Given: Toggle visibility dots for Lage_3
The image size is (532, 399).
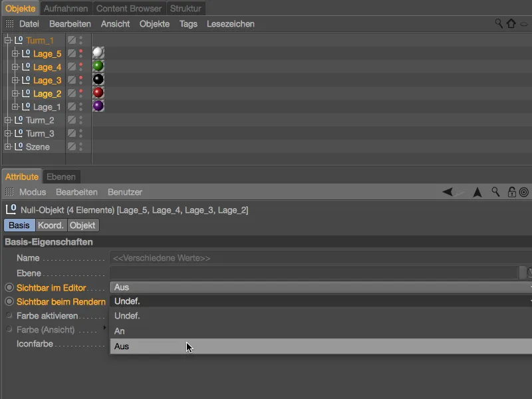Looking at the screenshot, I should pos(80,80).
